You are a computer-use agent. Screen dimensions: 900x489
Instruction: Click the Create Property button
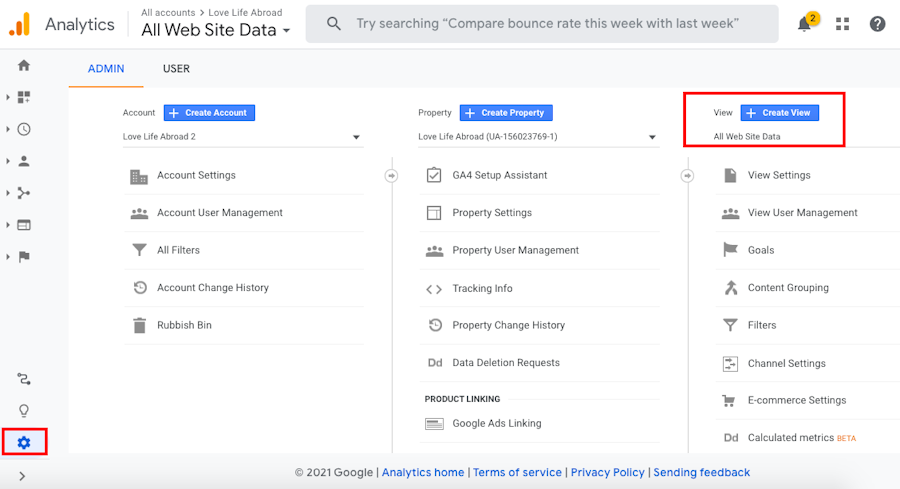506,112
